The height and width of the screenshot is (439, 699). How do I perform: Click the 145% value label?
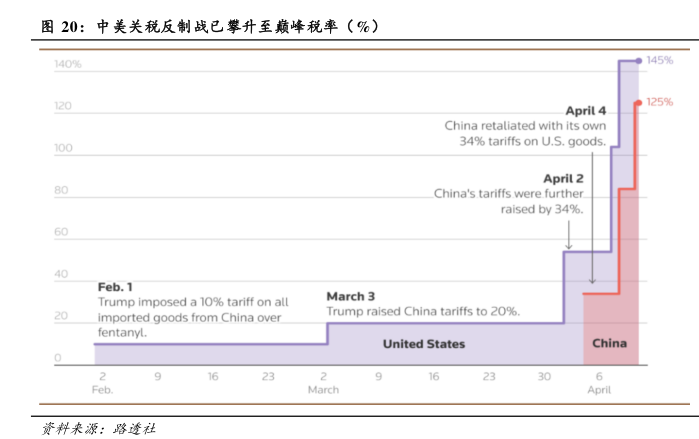pos(660,61)
